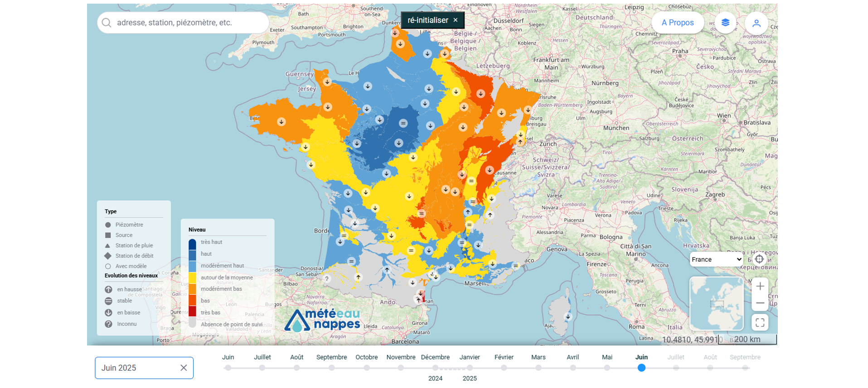Zoom in with the plus button
Viewport: 868px width, 388px height.
pos(760,286)
